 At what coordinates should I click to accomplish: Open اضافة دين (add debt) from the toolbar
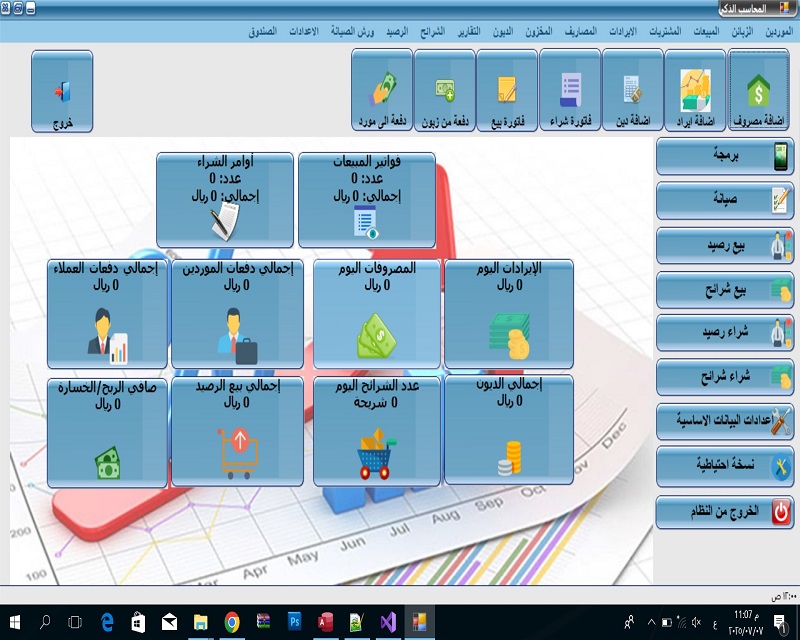point(632,92)
